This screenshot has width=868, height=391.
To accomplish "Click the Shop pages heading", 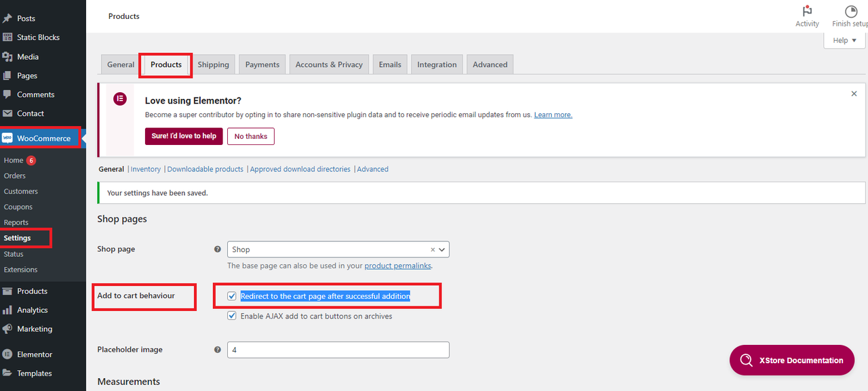I will (x=122, y=219).
